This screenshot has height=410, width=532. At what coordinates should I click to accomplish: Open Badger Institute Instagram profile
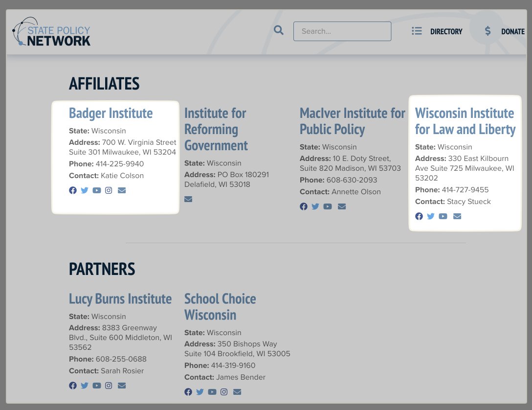pos(109,190)
